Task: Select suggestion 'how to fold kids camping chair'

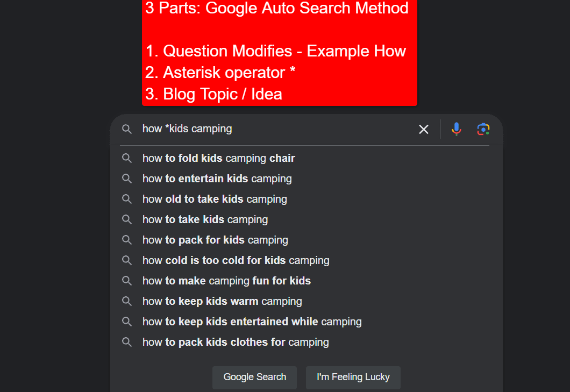Action: pyautogui.click(x=218, y=158)
